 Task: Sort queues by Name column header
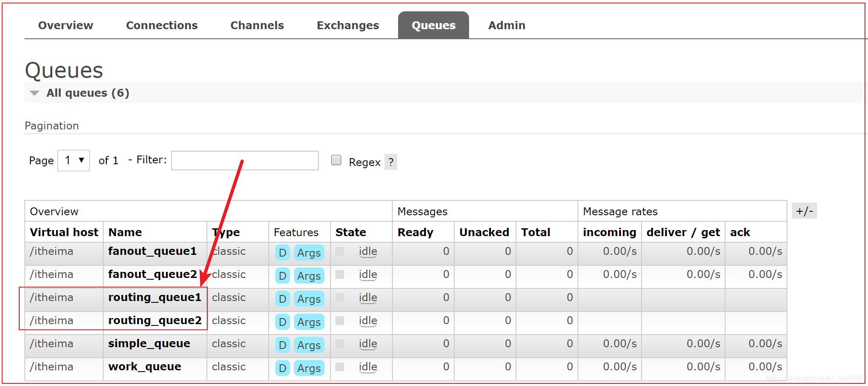point(125,232)
